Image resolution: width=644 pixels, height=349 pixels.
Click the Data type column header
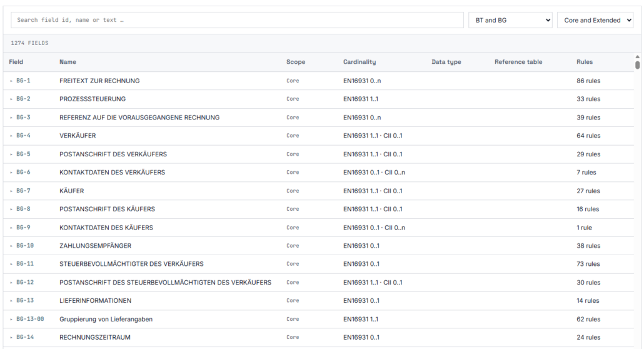[446, 62]
